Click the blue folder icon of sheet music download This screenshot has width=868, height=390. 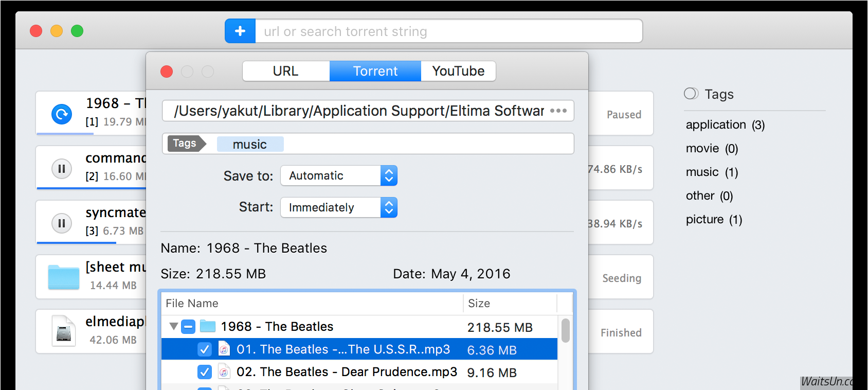point(64,277)
